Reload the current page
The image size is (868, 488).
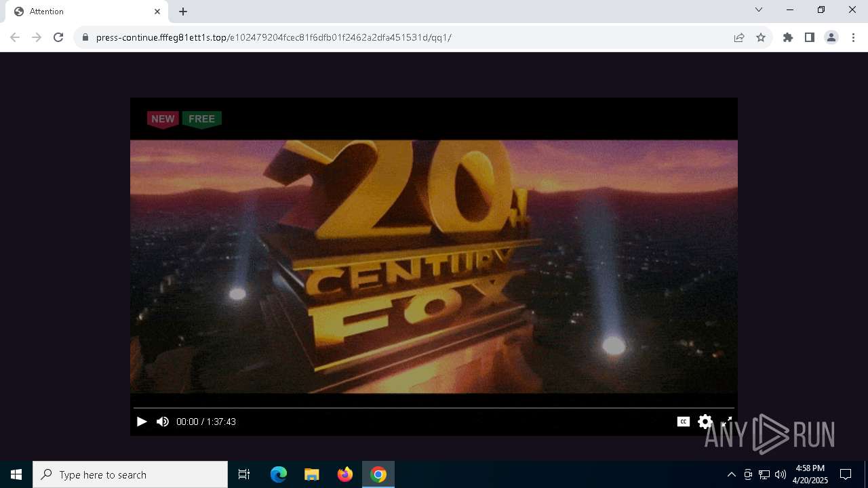pos(58,37)
